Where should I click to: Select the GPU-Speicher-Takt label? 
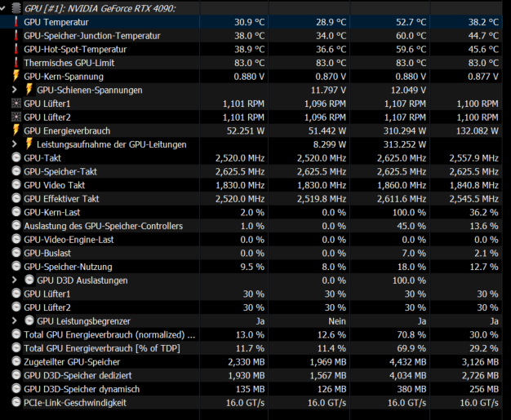click(x=60, y=171)
